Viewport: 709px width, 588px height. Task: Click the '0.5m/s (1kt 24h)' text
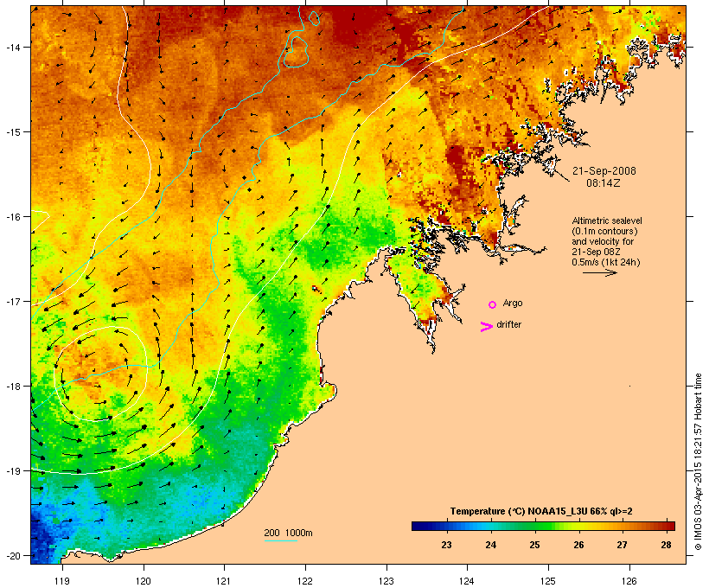tap(606, 262)
